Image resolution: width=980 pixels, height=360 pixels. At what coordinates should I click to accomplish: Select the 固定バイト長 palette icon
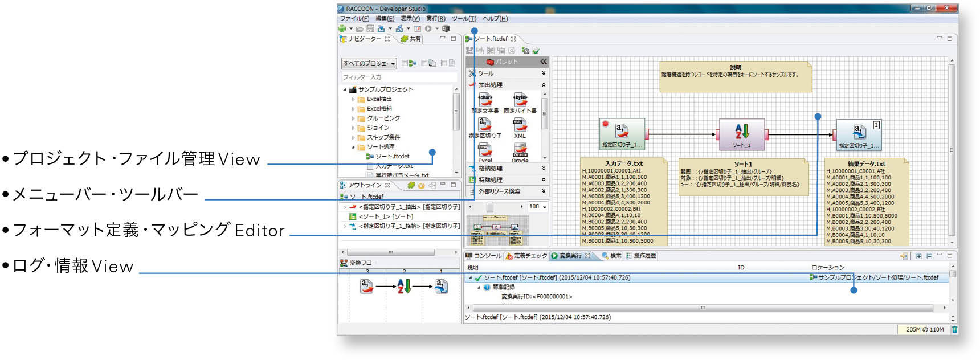point(520,103)
